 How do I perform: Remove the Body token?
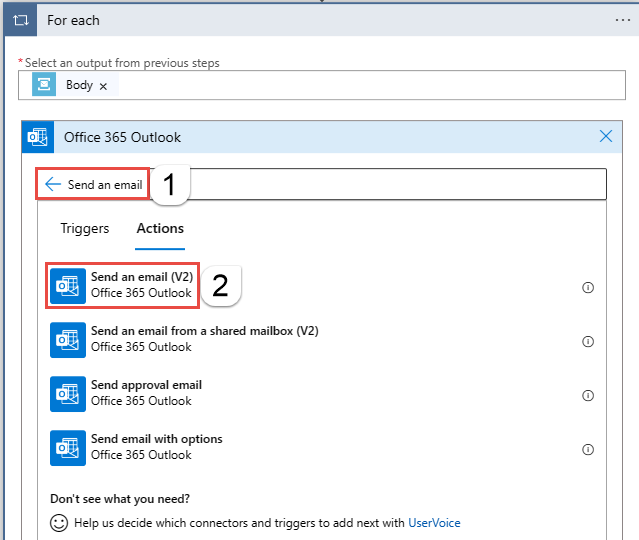103,86
